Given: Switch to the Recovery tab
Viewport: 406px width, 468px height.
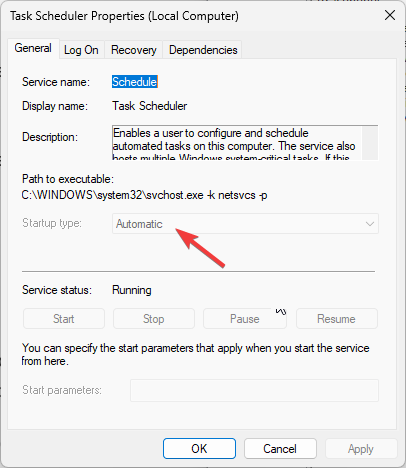Looking at the screenshot, I should click(134, 50).
